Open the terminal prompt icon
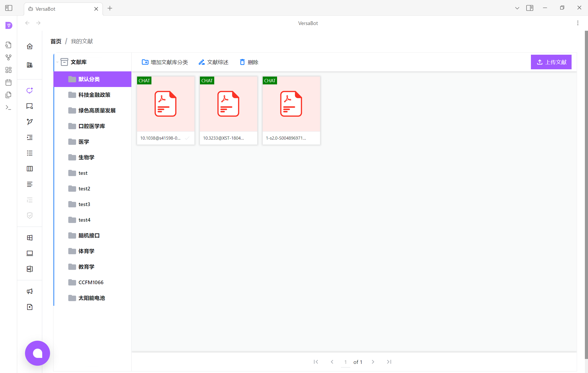The width and height of the screenshot is (588, 373). 8,107
